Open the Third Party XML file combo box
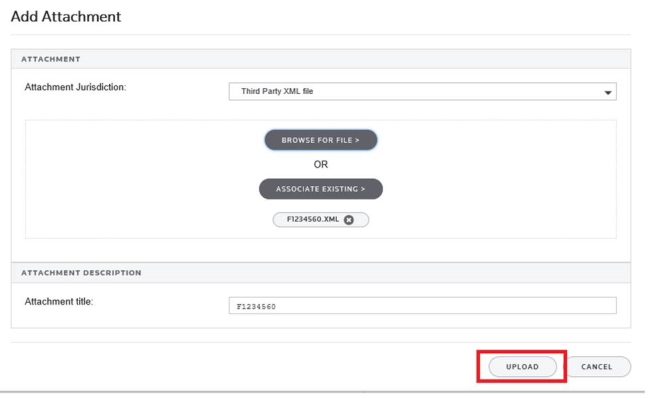 [423, 91]
